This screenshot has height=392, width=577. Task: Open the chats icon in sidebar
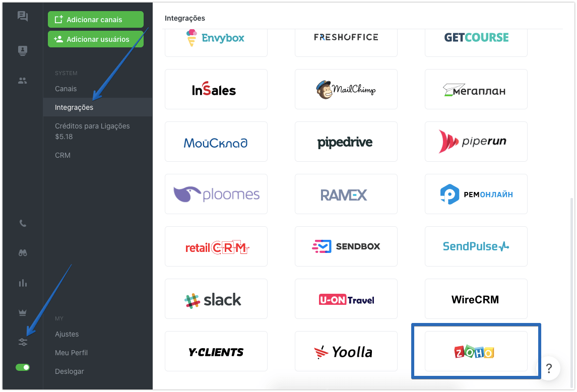click(x=23, y=16)
